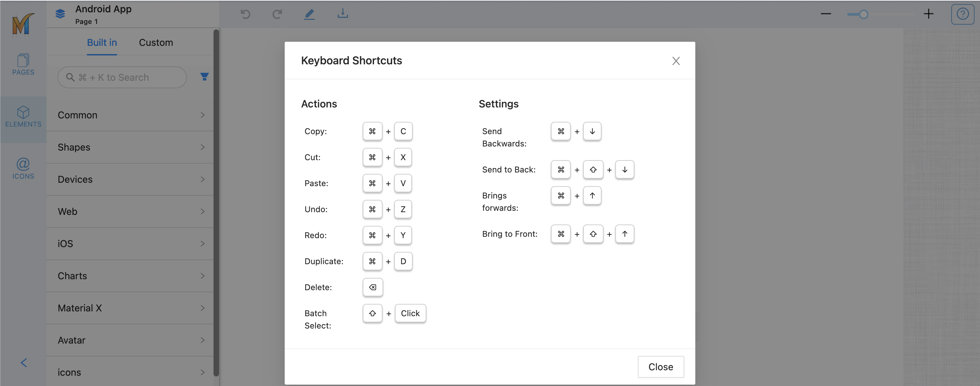Expand the Common elements category
The height and width of the screenshot is (386, 980).
130,115
